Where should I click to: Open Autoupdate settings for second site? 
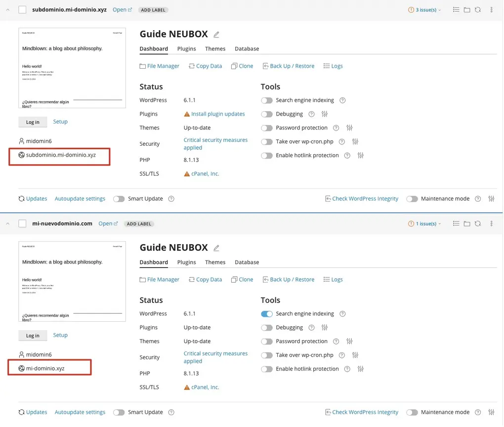[x=80, y=412]
